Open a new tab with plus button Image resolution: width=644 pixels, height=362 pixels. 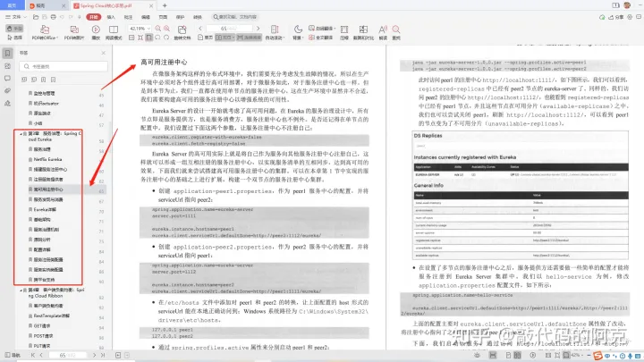(x=165, y=5)
